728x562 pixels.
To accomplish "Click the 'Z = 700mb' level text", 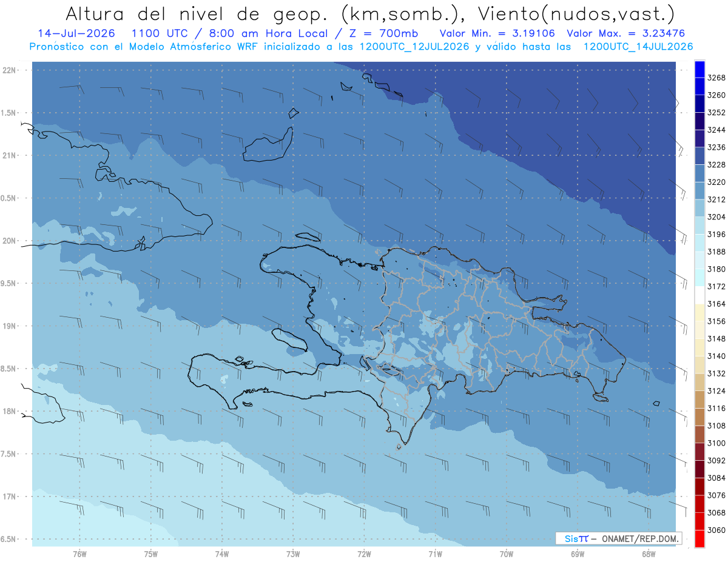I will [383, 33].
